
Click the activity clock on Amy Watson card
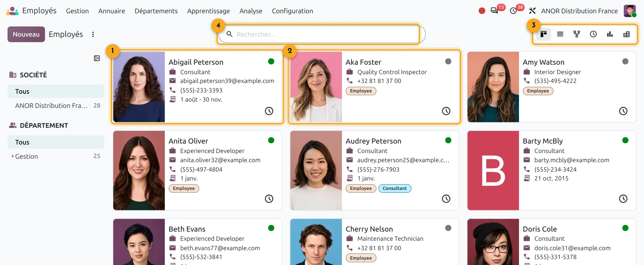(623, 111)
